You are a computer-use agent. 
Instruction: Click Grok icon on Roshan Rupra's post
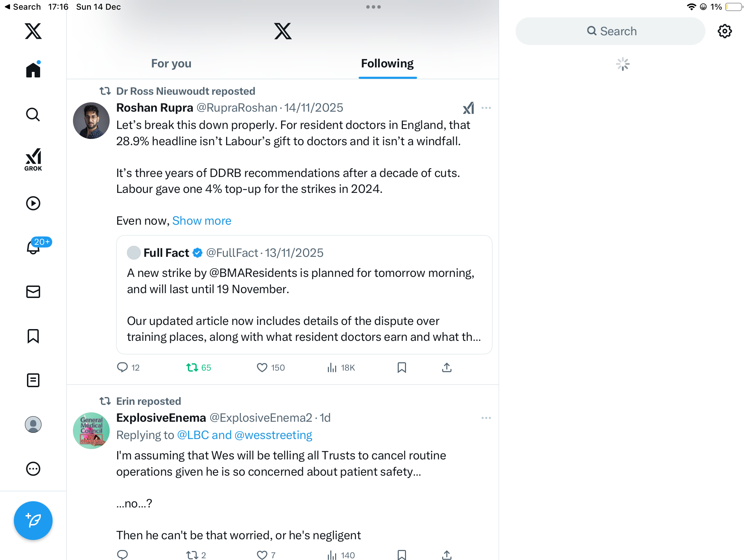468,108
